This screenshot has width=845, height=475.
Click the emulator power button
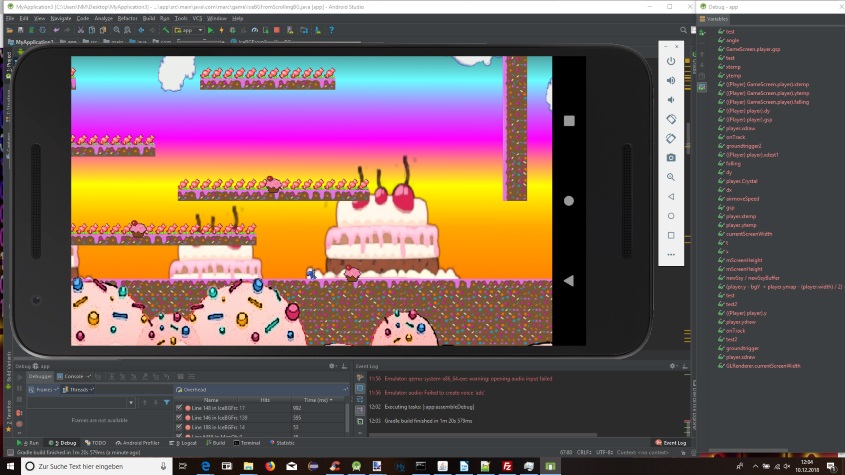[x=671, y=61]
